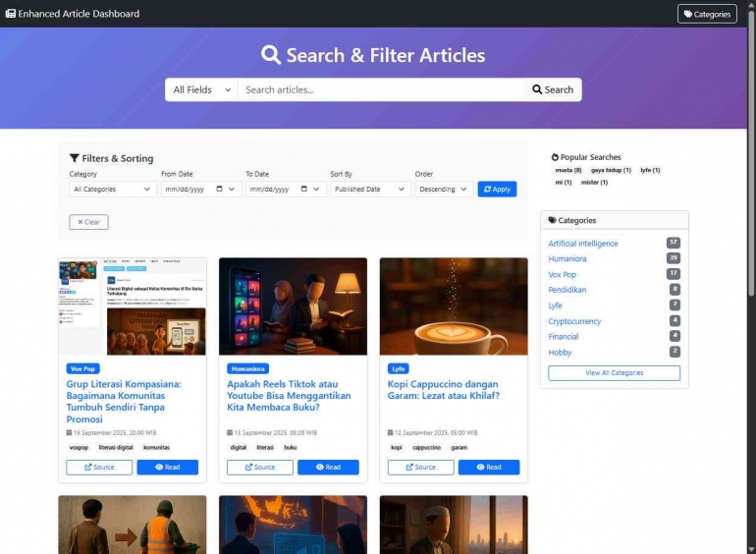
Task: Open the Cryptocurrency category link
Action: click(x=574, y=321)
